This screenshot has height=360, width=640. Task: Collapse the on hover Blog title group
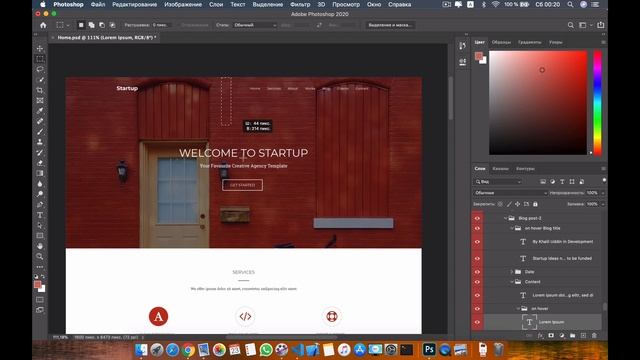tap(512, 228)
